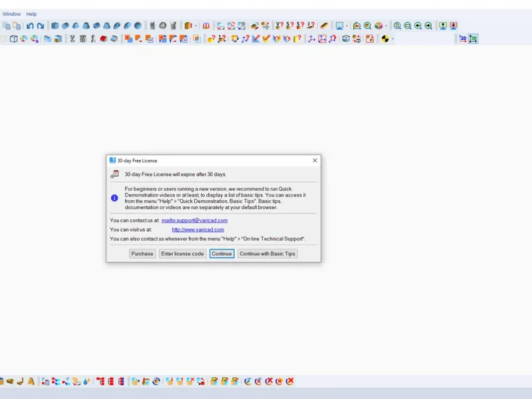The width and height of the screenshot is (532, 399).
Task: Click the Purchase button
Action: (x=142, y=254)
